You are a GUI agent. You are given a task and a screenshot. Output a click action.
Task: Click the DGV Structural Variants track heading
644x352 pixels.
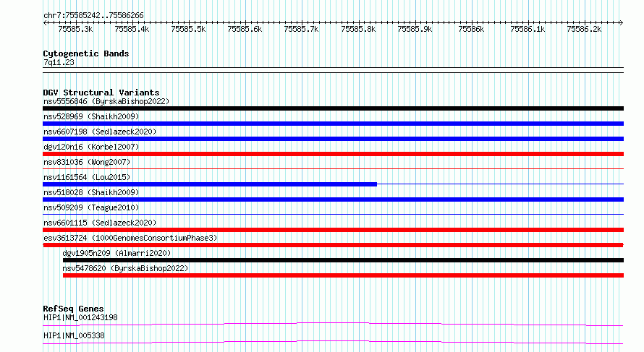(101, 93)
